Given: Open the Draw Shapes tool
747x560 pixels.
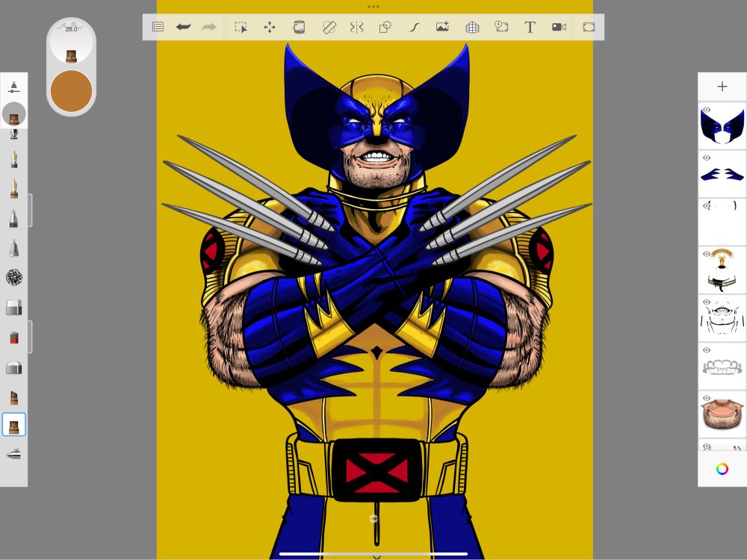Looking at the screenshot, I should (x=385, y=27).
